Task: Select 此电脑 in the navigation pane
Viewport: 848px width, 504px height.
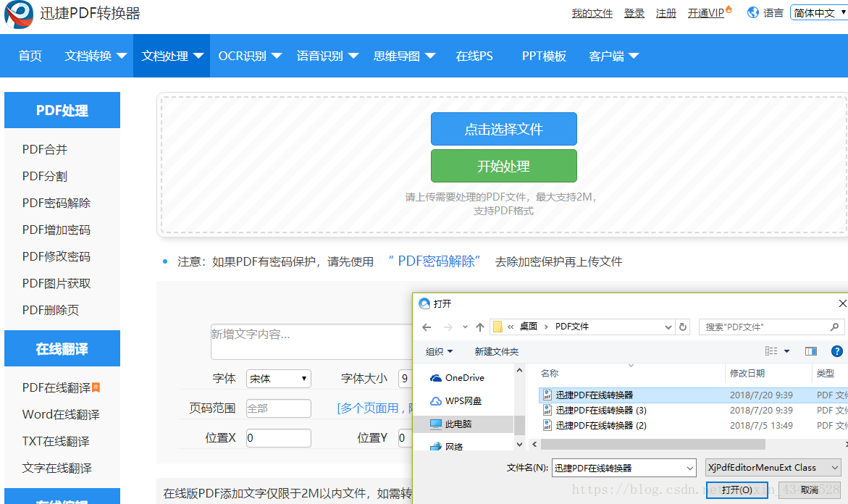Action: click(x=463, y=424)
